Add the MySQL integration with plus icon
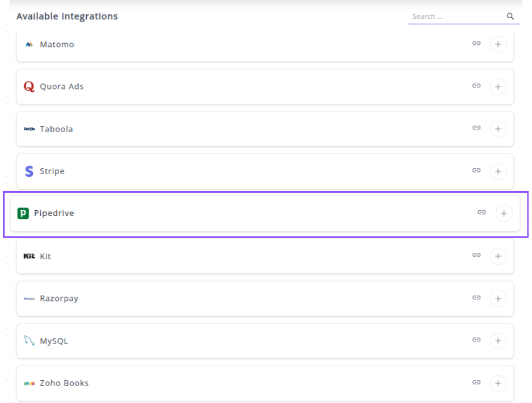Image resolution: width=532 pixels, height=403 pixels. pyautogui.click(x=498, y=341)
